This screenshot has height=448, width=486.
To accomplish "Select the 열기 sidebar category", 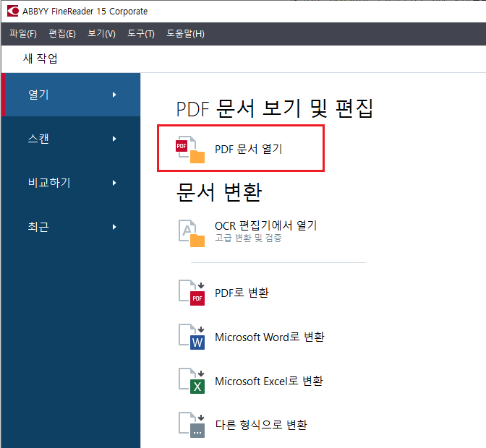I will pos(71,95).
